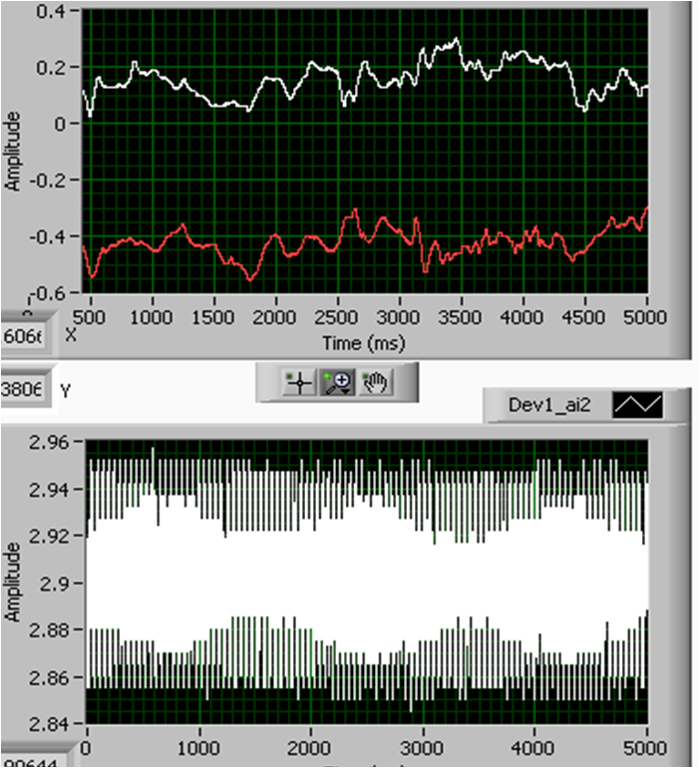Click the 0.4 top value on upper y-axis
The image size is (700, 768).
point(48,12)
